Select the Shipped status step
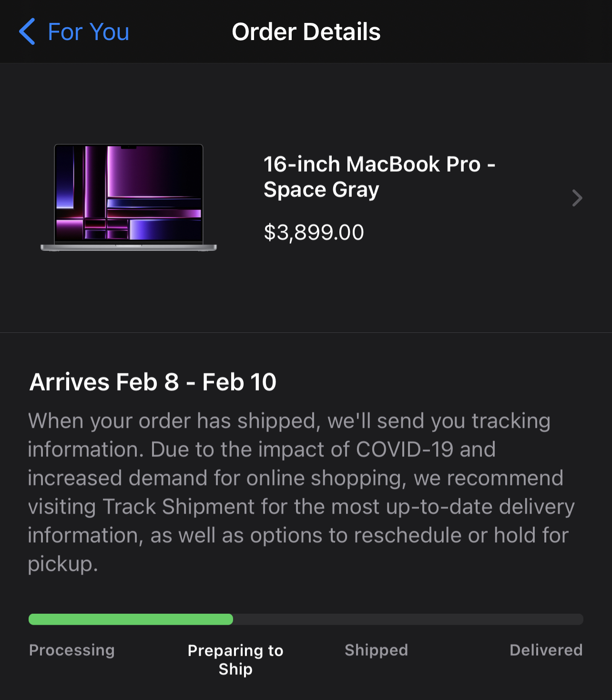The height and width of the screenshot is (700, 612). click(x=376, y=650)
